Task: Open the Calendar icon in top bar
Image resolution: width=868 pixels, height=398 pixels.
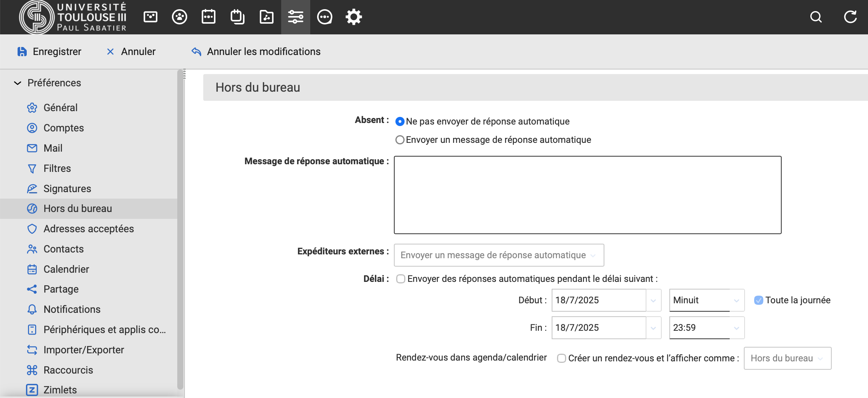Action: (209, 17)
